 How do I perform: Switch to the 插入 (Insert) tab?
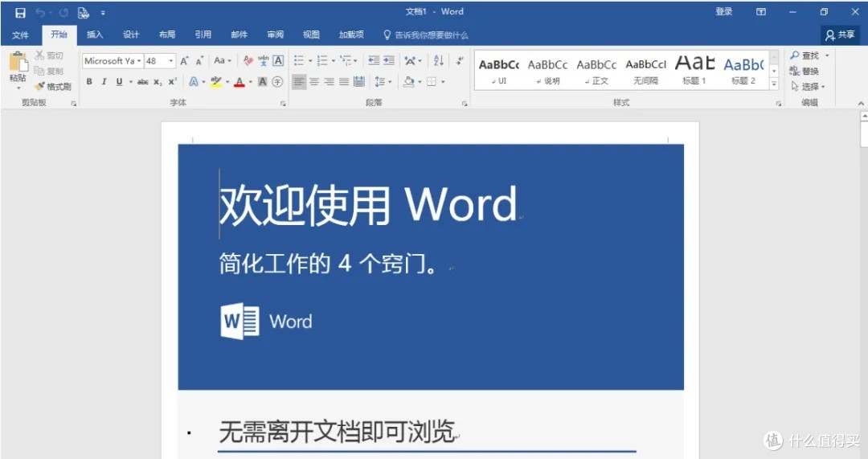[x=95, y=35]
